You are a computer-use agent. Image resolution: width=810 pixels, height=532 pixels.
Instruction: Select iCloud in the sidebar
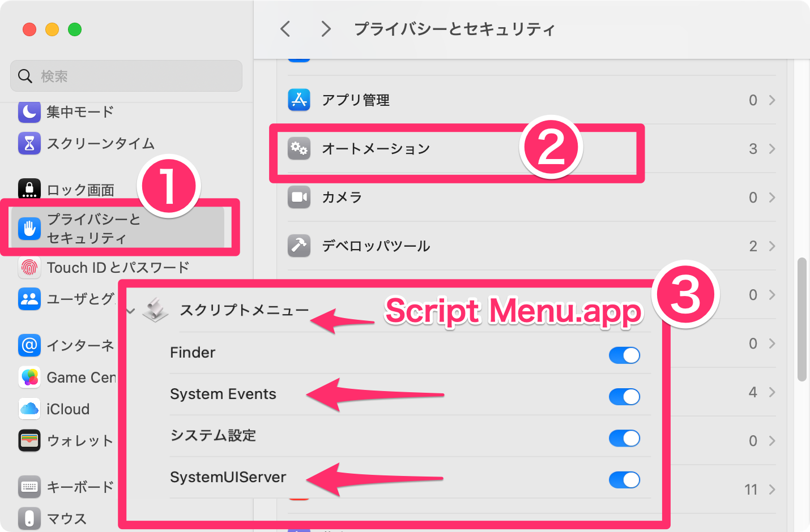click(68, 409)
